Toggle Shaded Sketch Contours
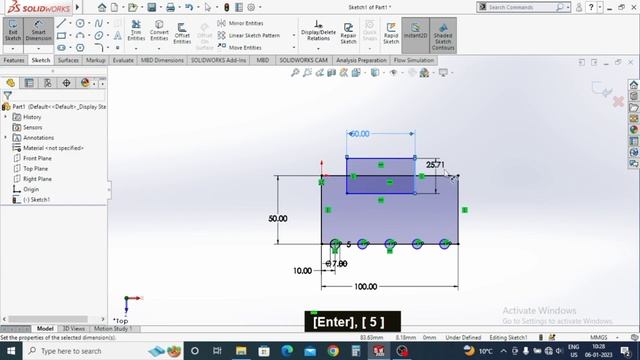This screenshot has width=640, height=360. [x=443, y=36]
